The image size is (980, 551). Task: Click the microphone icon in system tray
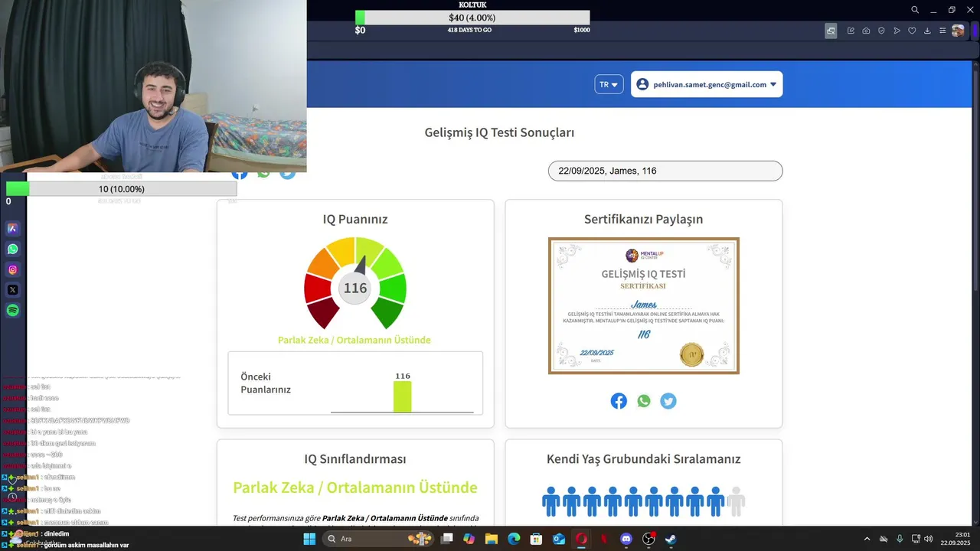(x=900, y=539)
